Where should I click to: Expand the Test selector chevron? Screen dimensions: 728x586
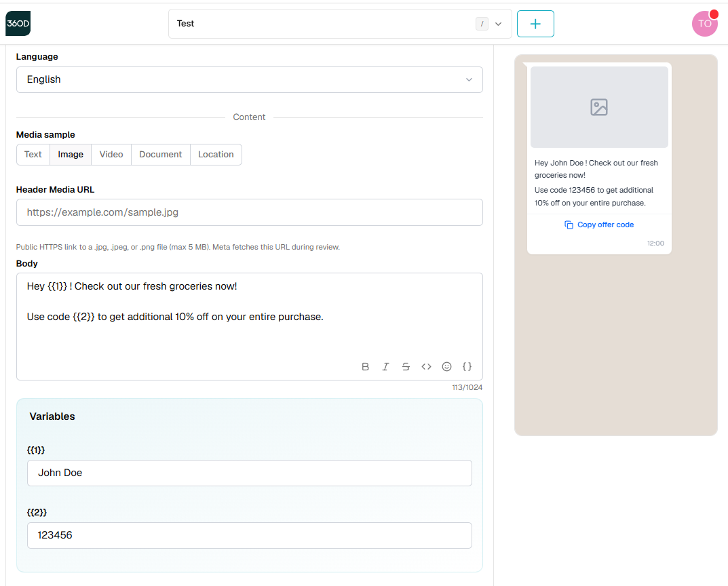[498, 24]
